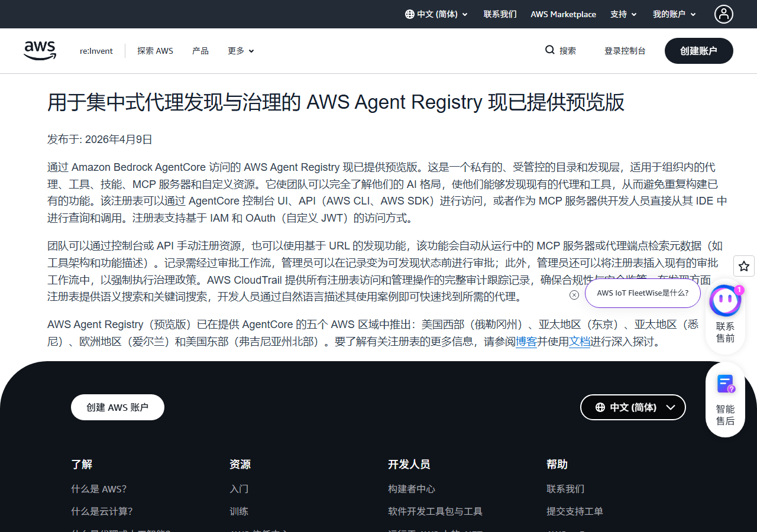Click the 联系售前 label
The height and width of the screenshot is (532, 757).
(725, 332)
